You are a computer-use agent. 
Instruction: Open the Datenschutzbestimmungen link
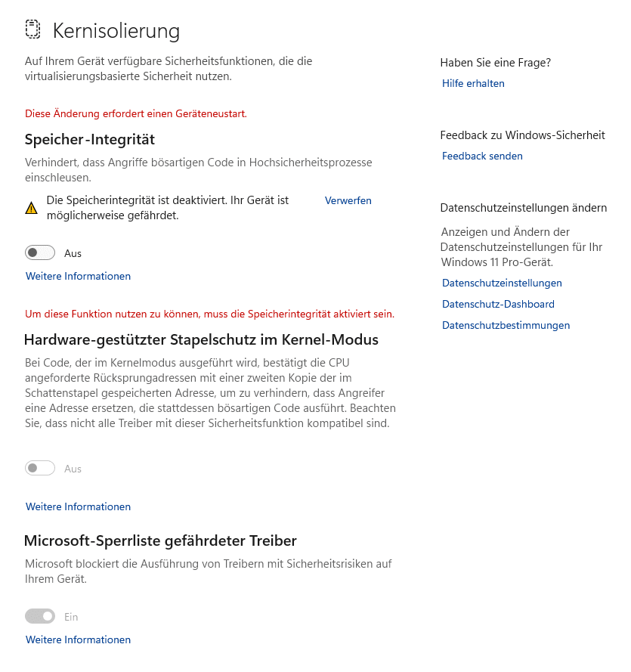coord(506,325)
